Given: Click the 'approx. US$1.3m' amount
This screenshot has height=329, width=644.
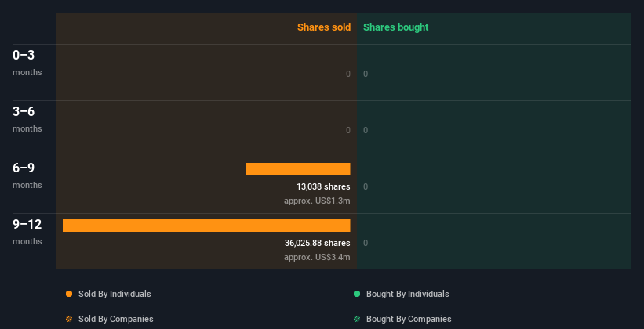Looking at the screenshot, I should (x=317, y=201).
